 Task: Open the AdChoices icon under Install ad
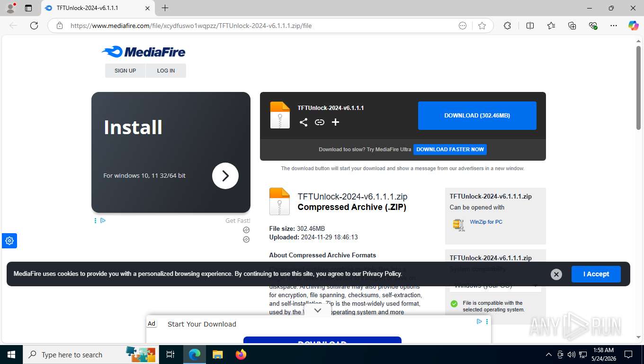tap(103, 220)
